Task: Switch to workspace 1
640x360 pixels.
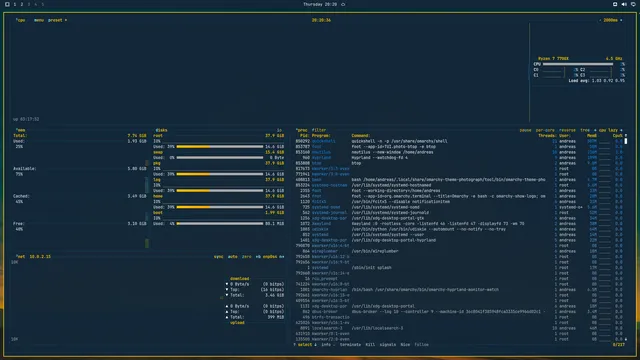Action: [x=15, y=4]
